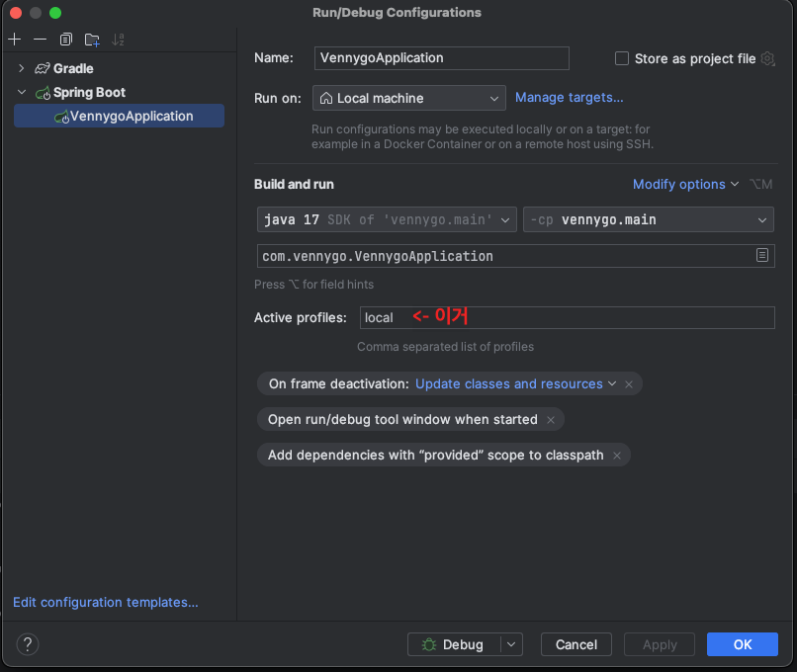Close the Run/Debug Configurations window
The width and height of the screenshot is (797, 672).
15,13
